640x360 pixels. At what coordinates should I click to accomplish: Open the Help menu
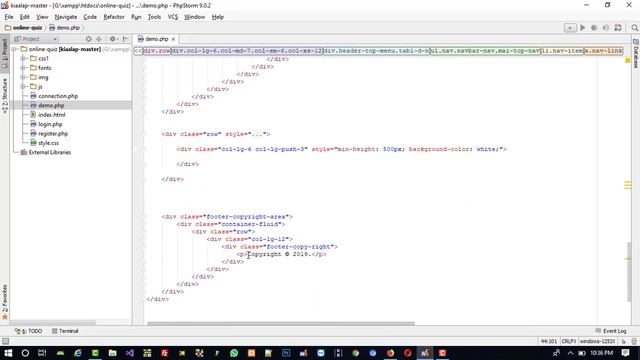[x=218, y=17]
